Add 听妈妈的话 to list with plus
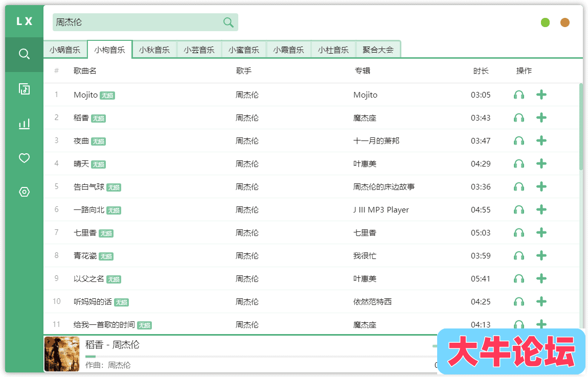The image size is (588, 377). coord(541,301)
